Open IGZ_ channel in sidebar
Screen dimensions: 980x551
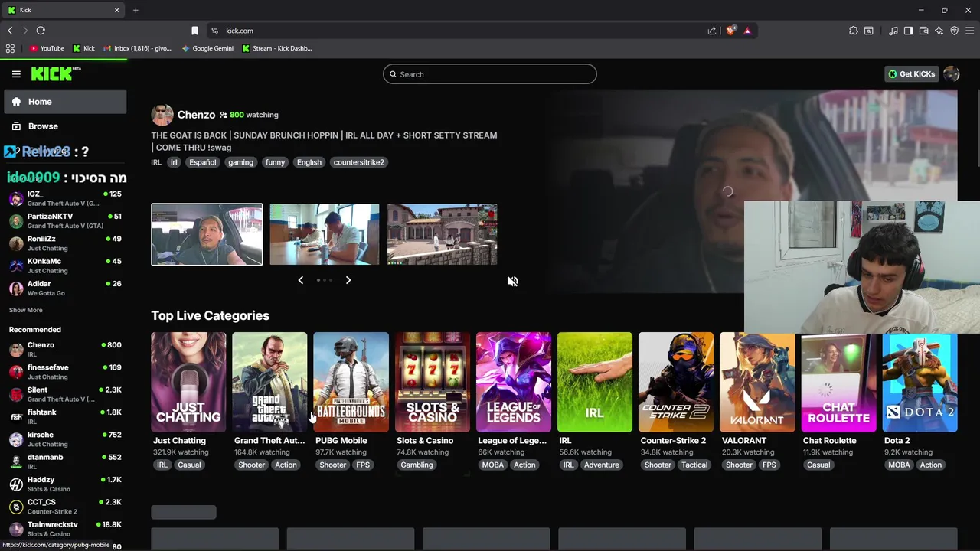tap(65, 199)
